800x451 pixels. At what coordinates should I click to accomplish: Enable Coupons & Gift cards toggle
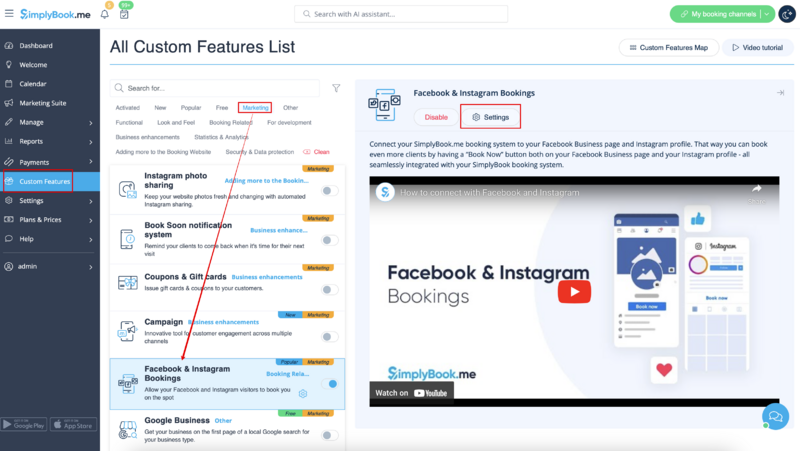[x=330, y=289]
